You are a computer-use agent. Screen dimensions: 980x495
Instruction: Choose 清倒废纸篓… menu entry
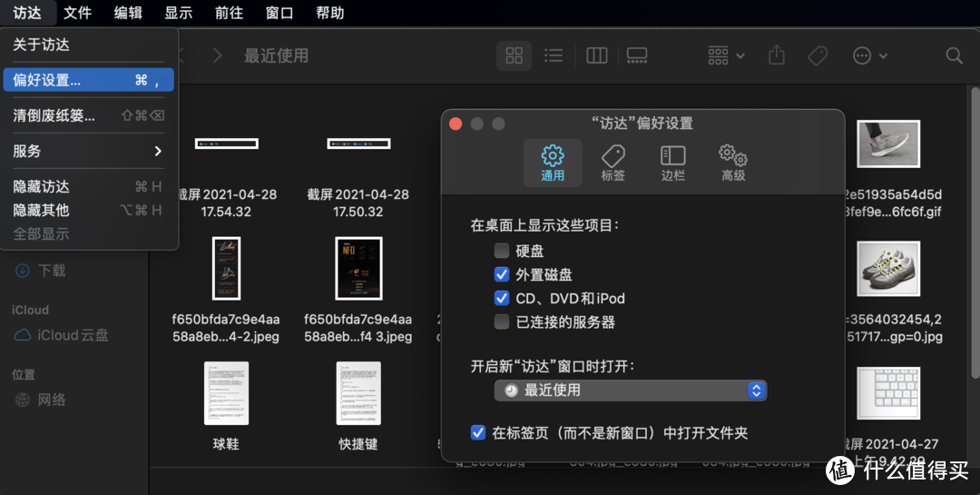pos(88,115)
